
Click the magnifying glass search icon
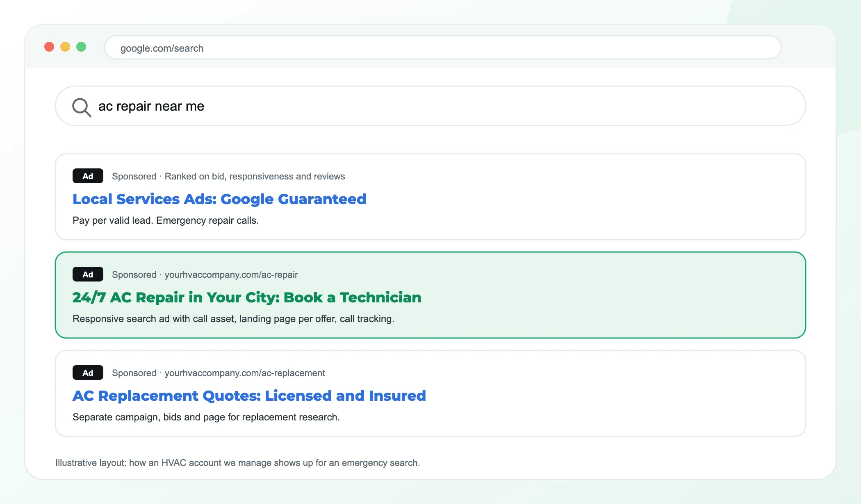click(82, 107)
